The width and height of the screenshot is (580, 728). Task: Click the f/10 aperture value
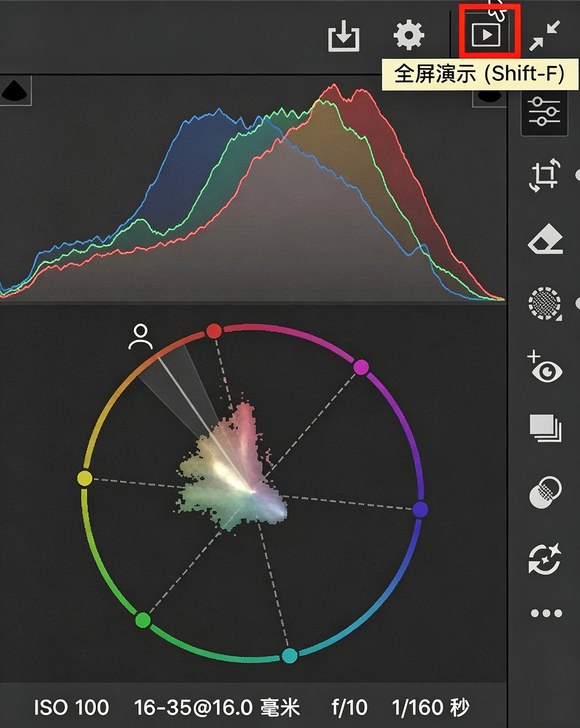coord(349,708)
